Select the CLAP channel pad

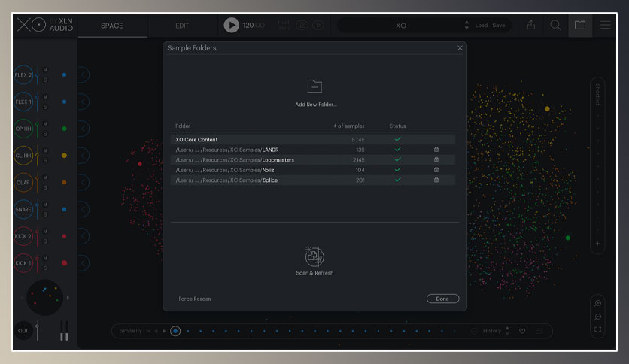click(23, 183)
